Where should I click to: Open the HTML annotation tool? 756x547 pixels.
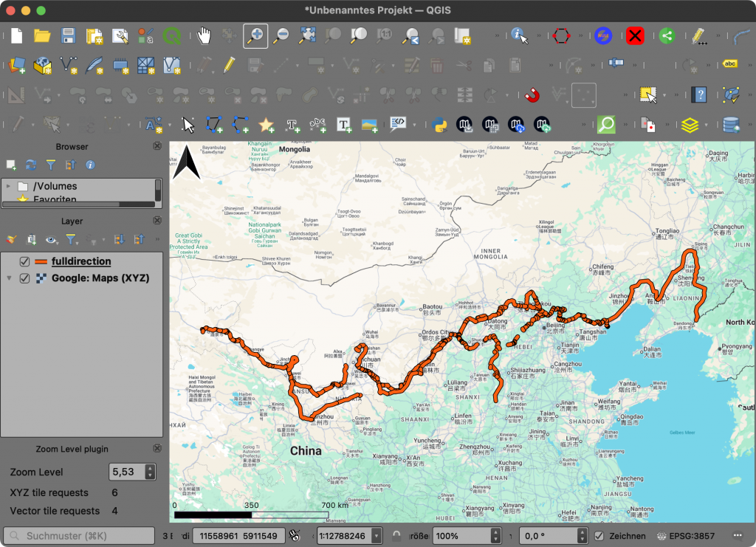(398, 124)
